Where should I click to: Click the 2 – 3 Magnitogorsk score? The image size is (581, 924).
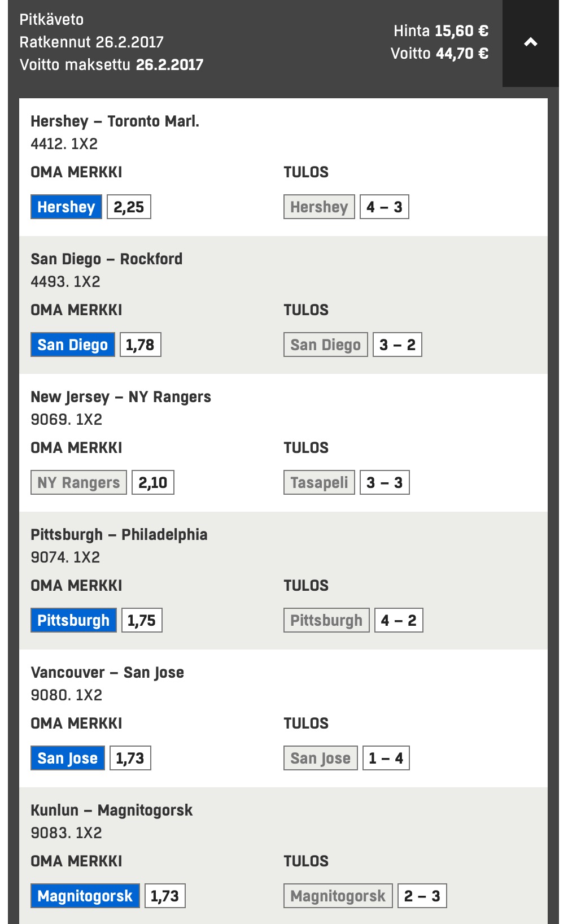pos(422,896)
